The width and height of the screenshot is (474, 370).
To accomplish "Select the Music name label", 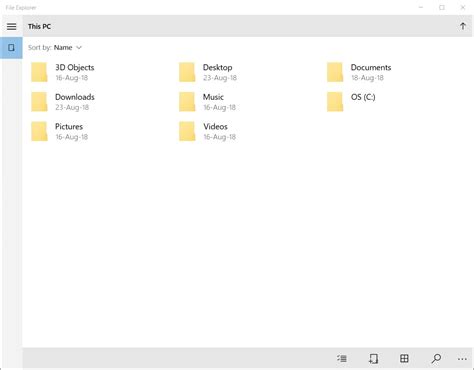I will pyautogui.click(x=213, y=97).
